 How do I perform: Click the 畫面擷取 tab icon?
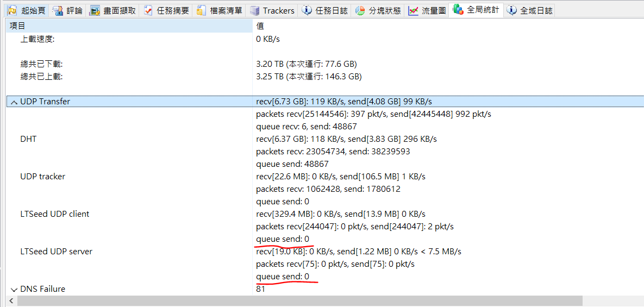[95, 10]
